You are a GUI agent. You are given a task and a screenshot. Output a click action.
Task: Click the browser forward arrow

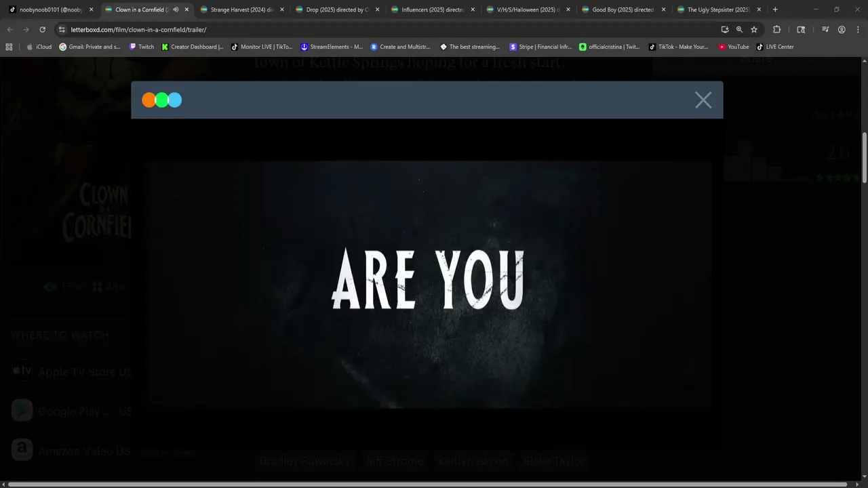(26, 30)
